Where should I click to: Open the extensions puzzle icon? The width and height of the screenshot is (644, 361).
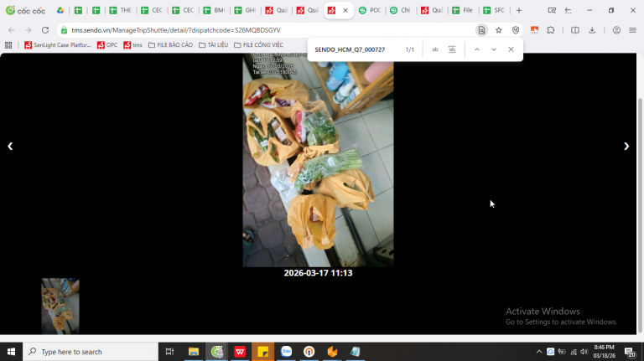pyautogui.click(x=551, y=30)
